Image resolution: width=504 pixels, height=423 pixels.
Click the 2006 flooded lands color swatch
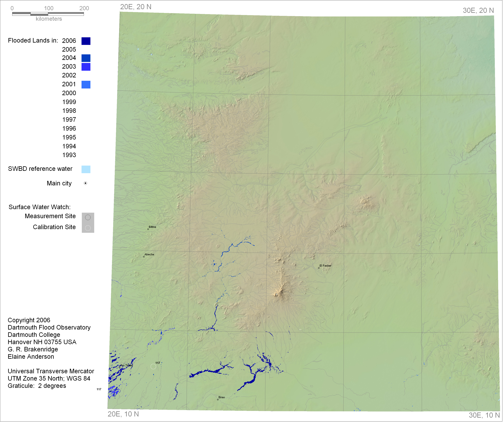click(x=86, y=41)
